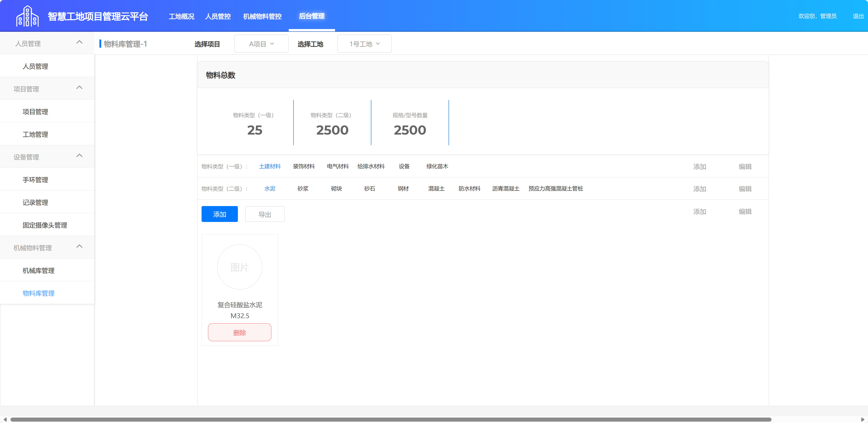Image resolution: width=868 pixels, height=423 pixels.
Task: Select 砌块 second-level type
Action: pos(336,189)
